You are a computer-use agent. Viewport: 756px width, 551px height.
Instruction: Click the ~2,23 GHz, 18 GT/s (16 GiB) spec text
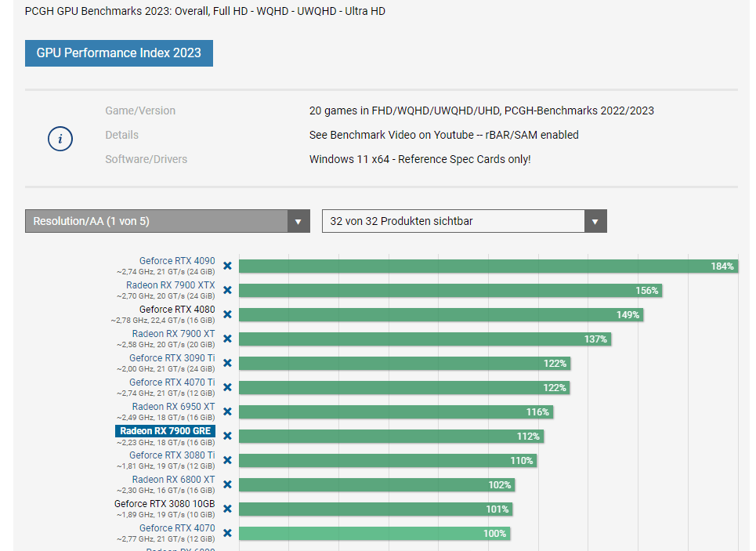(x=165, y=442)
